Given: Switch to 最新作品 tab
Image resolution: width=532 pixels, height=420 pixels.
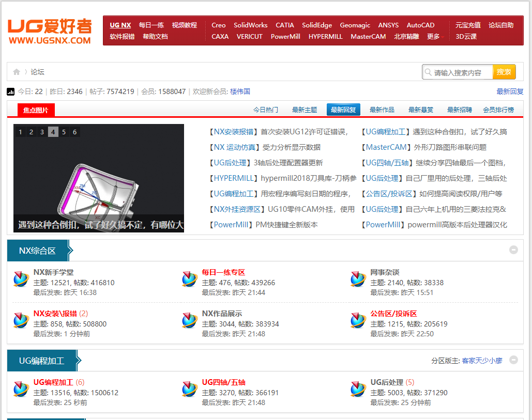Looking at the screenshot, I should 382,110.
